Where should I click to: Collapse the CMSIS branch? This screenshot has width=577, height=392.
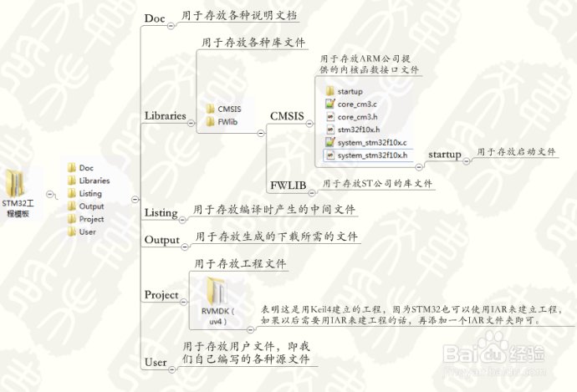click(x=309, y=124)
